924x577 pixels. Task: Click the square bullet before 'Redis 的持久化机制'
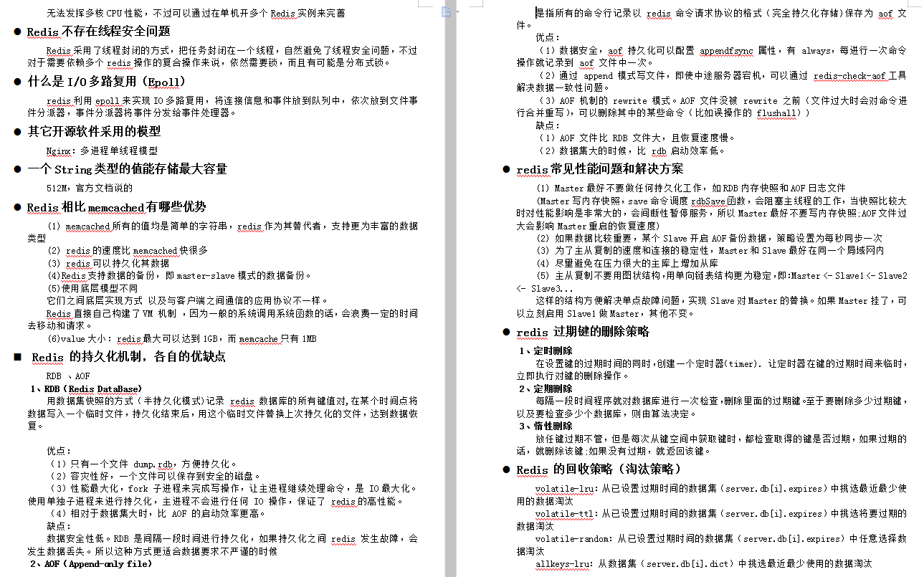coord(16,356)
